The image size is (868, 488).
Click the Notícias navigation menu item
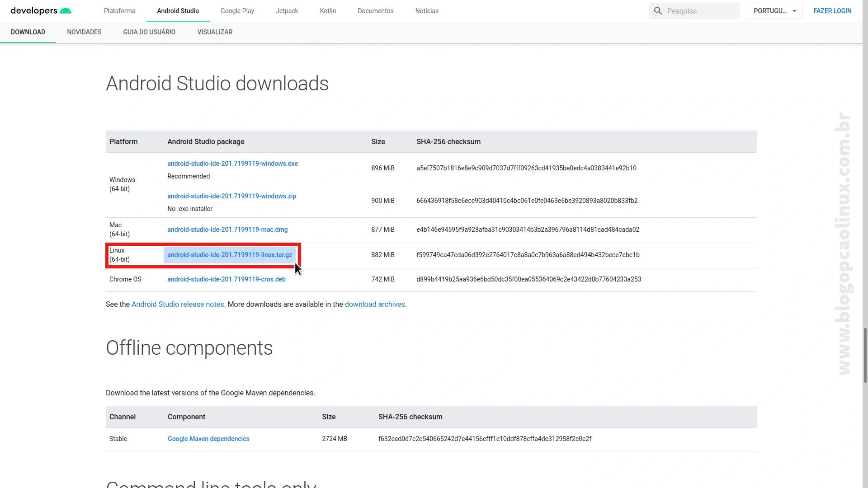tap(427, 11)
